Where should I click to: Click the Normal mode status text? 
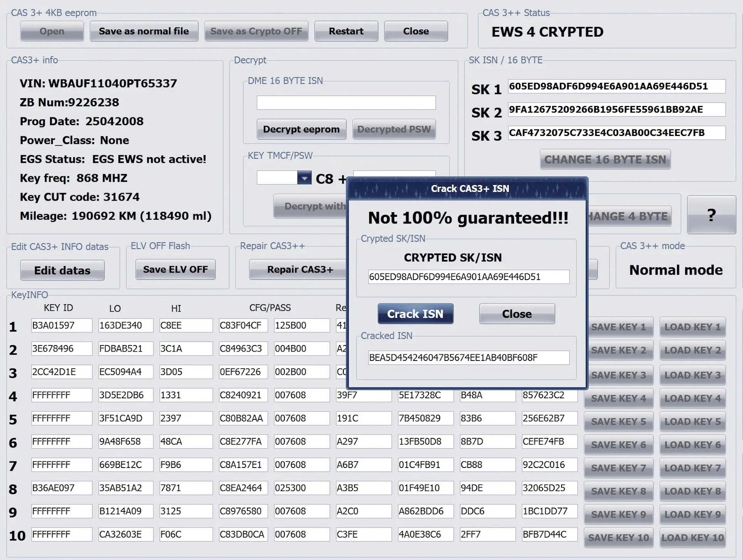point(676,270)
